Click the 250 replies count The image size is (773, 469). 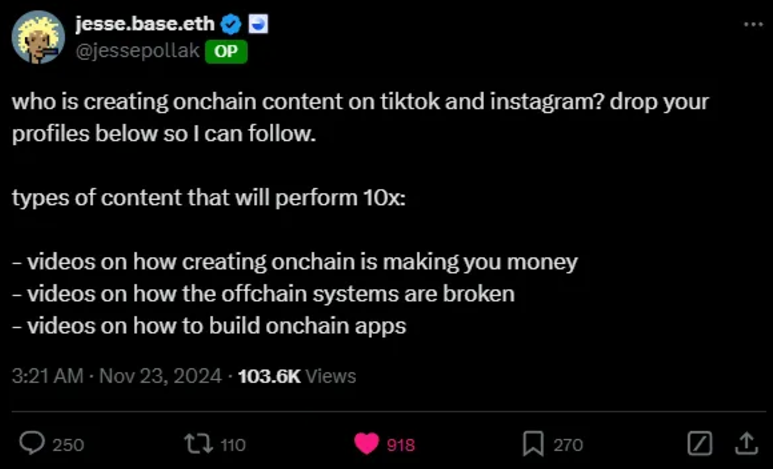click(68, 444)
